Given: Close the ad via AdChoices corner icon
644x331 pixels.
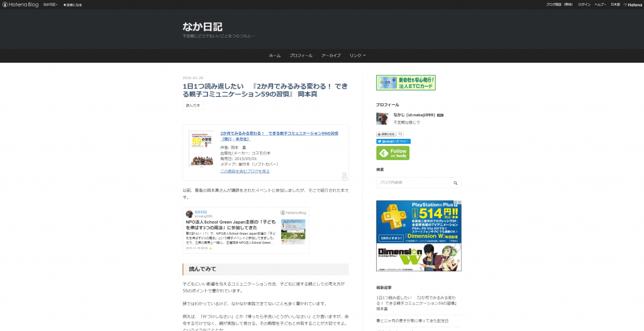Looking at the screenshot, I should (x=459, y=202).
